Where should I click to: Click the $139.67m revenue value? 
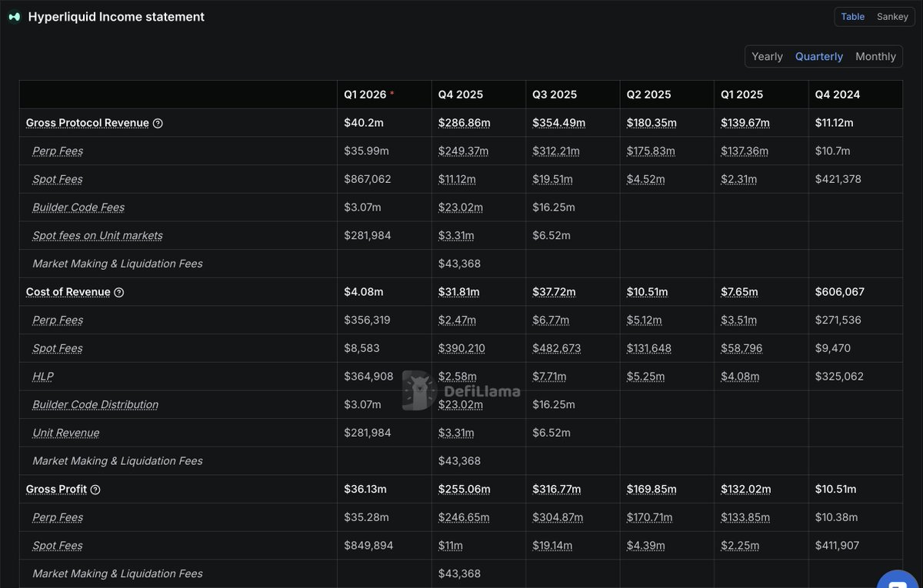[x=745, y=123]
